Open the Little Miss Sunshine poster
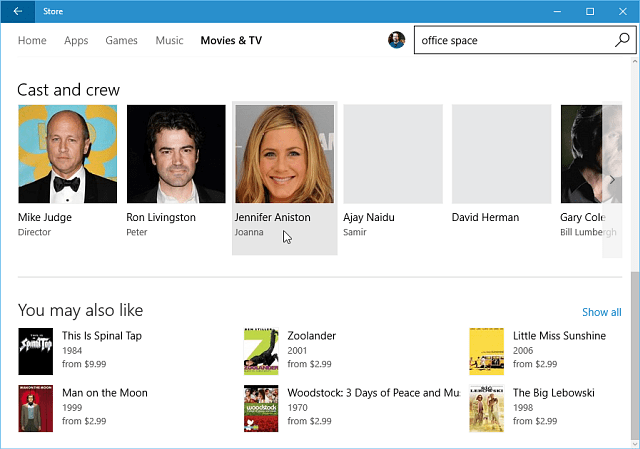The width and height of the screenshot is (640, 449). coord(487,351)
